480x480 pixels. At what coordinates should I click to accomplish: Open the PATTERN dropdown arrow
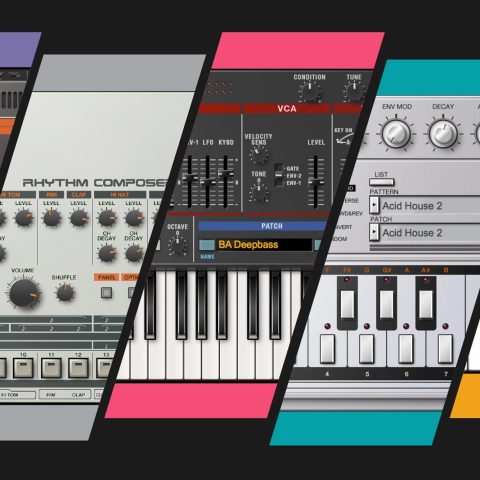(374, 205)
